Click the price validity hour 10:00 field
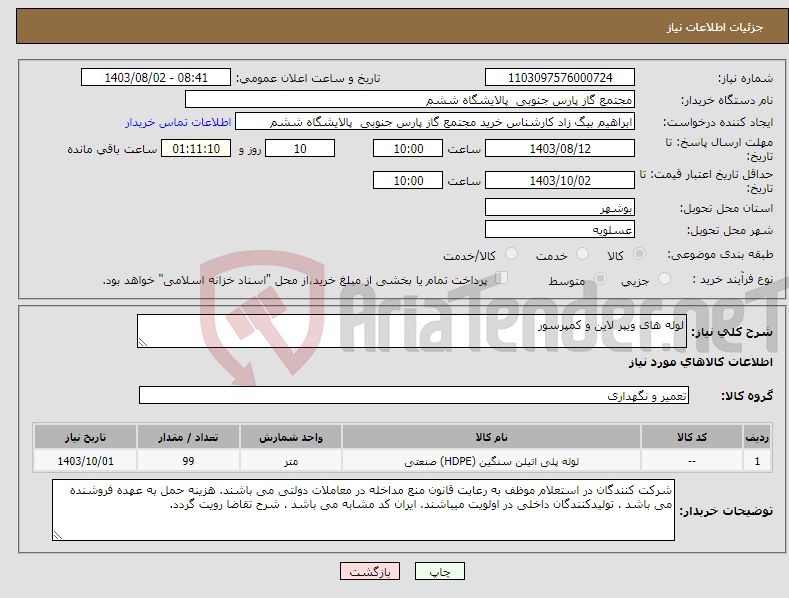Screen dimensions: 789x598 click(408, 180)
